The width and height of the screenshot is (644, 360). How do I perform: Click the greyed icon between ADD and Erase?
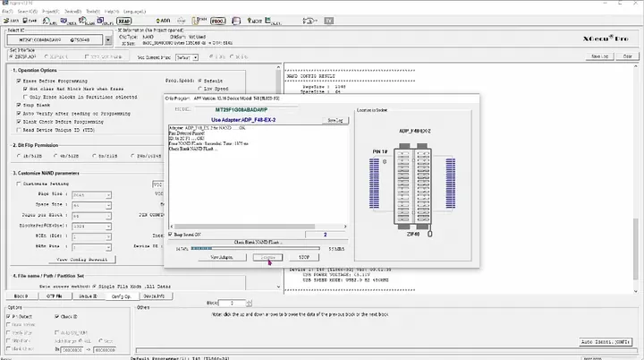click(182, 21)
